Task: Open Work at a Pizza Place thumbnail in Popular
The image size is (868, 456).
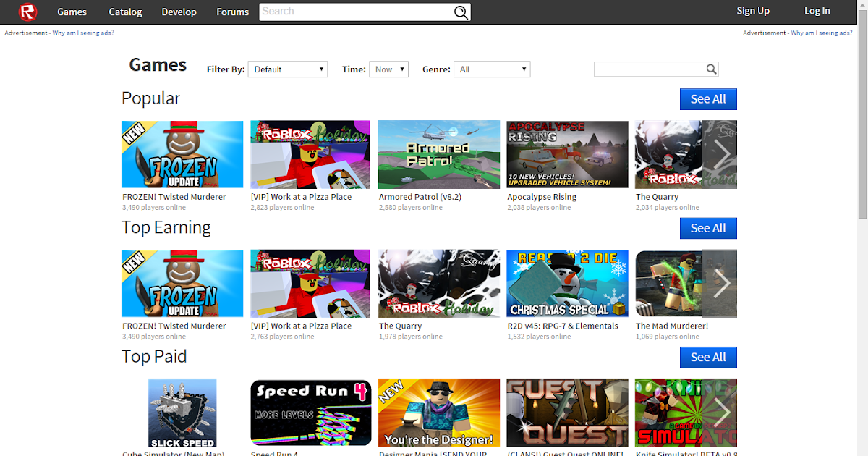Action: 310,154
